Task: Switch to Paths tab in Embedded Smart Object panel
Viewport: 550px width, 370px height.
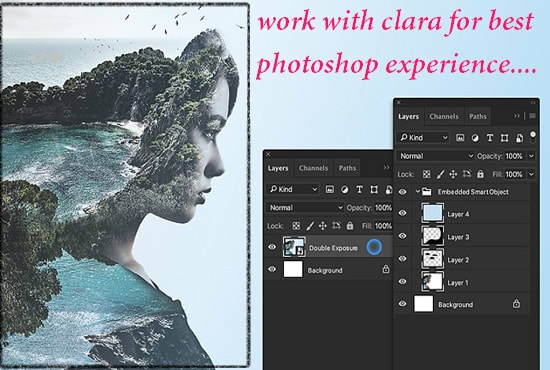Action: (x=478, y=116)
